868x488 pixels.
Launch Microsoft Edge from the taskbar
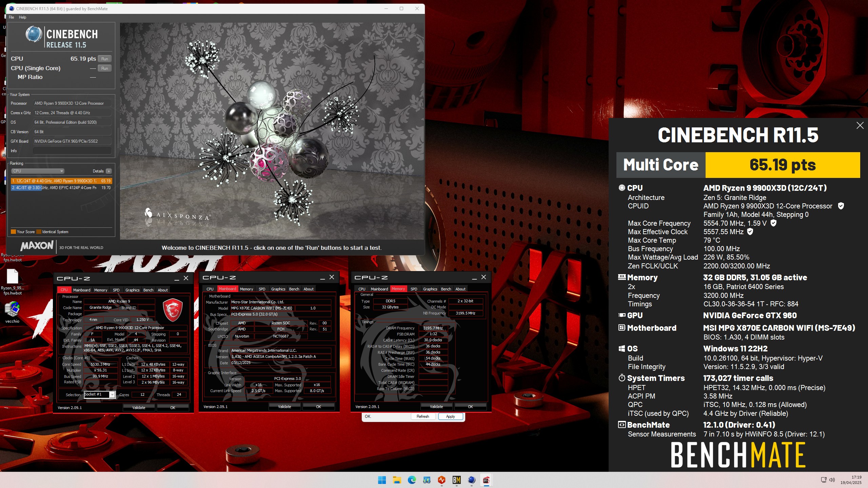[412, 480]
